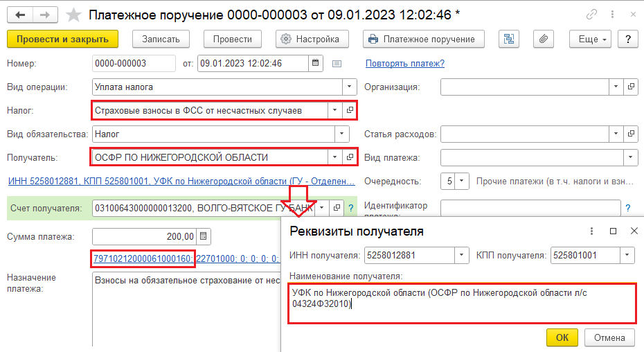This screenshot has width=644, height=352.
Task: Open the Повторять платеж? link
Action: (405, 63)
